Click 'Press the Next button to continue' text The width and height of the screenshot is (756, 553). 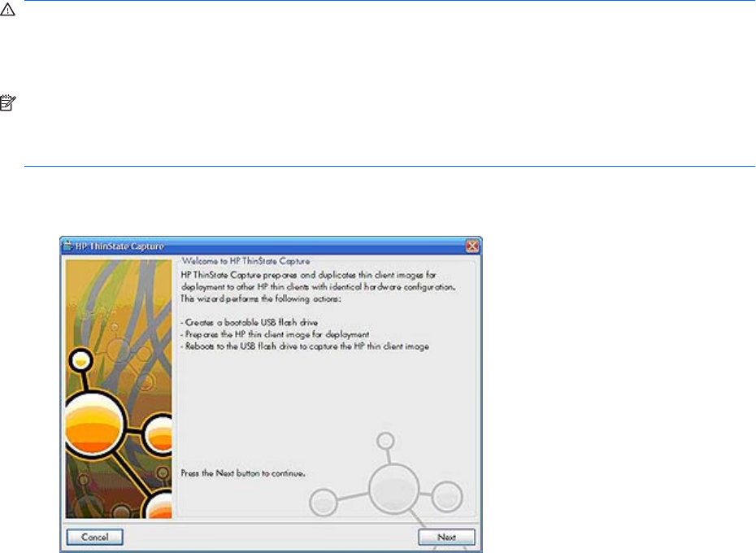(243, 473)
